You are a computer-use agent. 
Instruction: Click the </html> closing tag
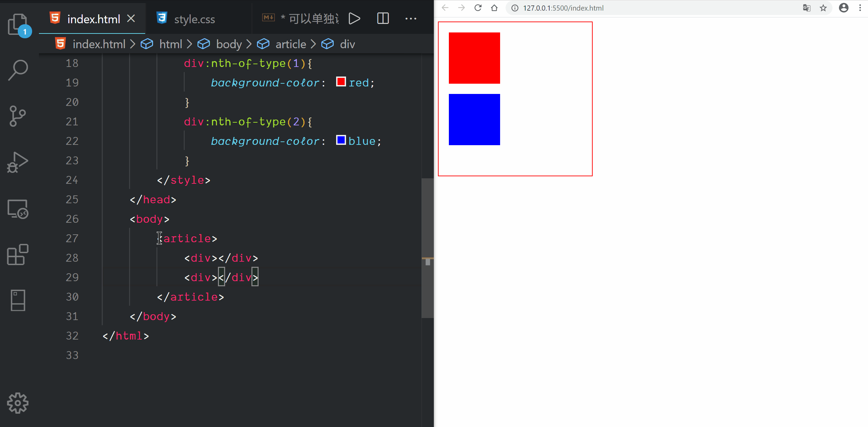pos(126,336)
